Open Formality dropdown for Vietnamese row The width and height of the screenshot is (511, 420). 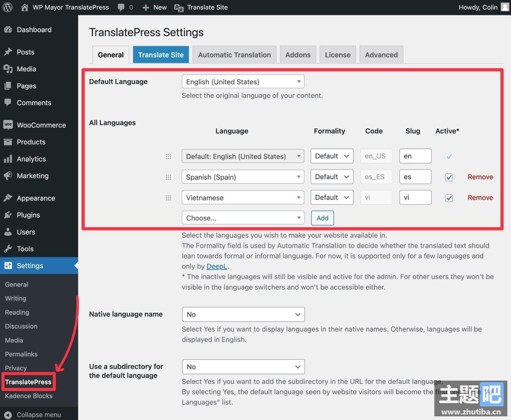click(x=332, y=197)
